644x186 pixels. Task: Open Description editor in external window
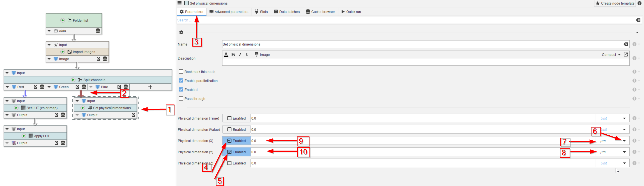tap(625, 55)
